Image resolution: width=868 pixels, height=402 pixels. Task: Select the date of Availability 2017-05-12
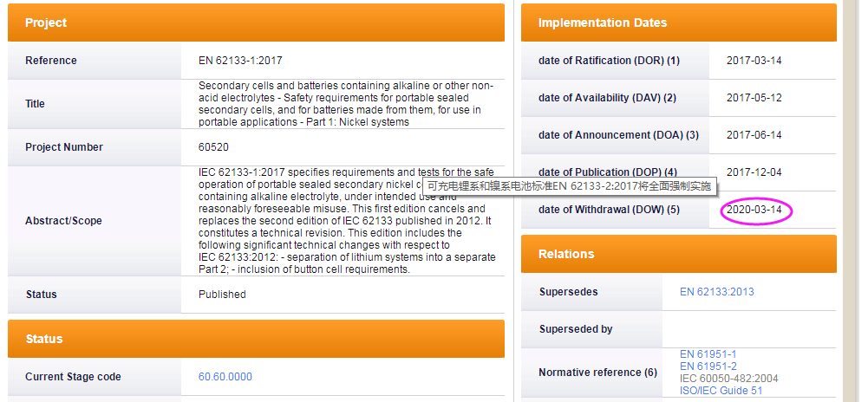click(x=754, y=98)
